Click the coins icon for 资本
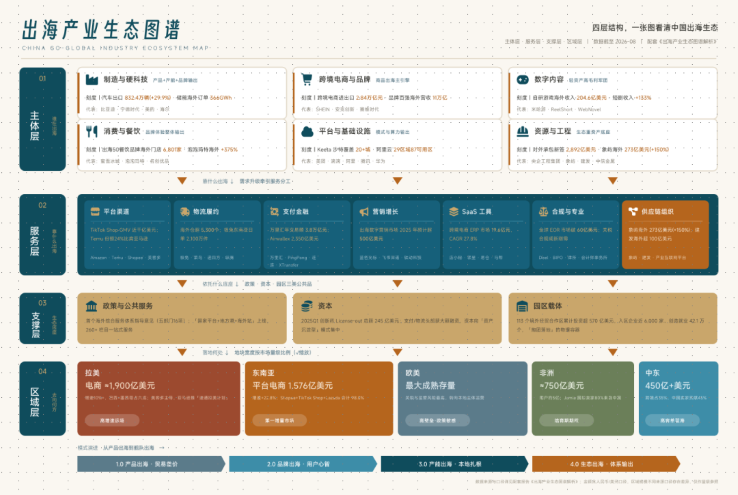The width and height of the screenshot is (738, 495). click(x=307, y=306)
